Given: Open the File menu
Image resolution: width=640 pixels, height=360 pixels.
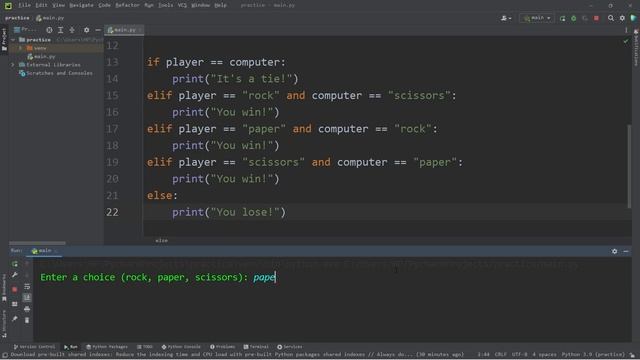Looking at the screenshot, I should pos(24,5).
